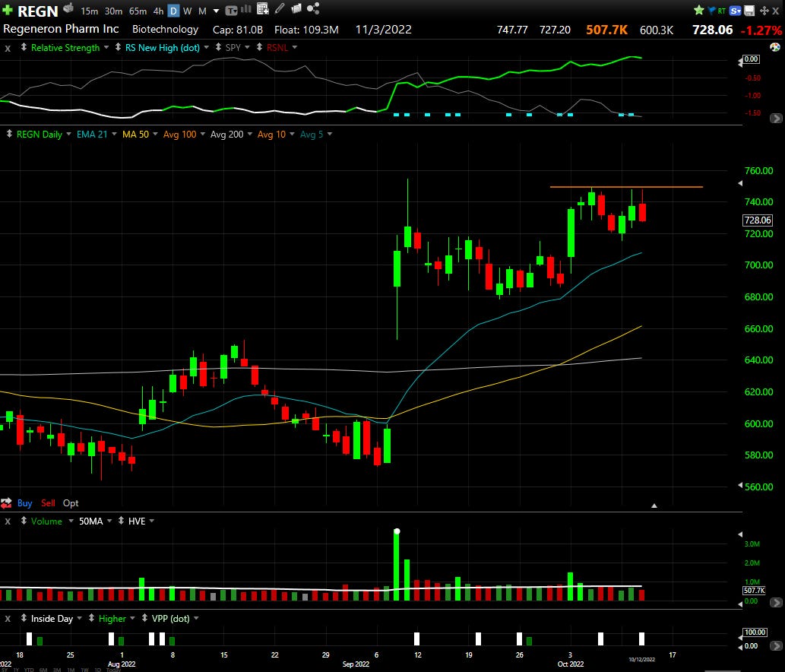This screenshot has width=785, height=672.
Task: Click the Buy button
Action: 24,502
